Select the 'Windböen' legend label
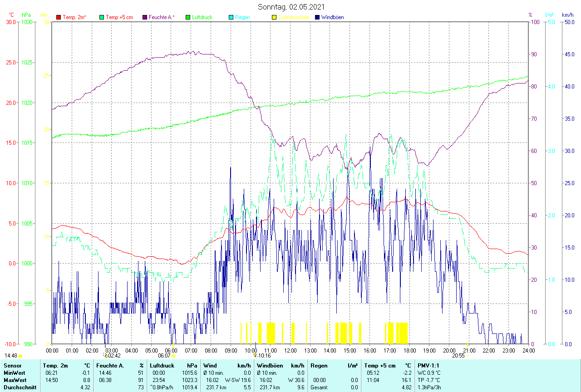The height and width of the screenshot is (392, 581). [x=332, y=17]
